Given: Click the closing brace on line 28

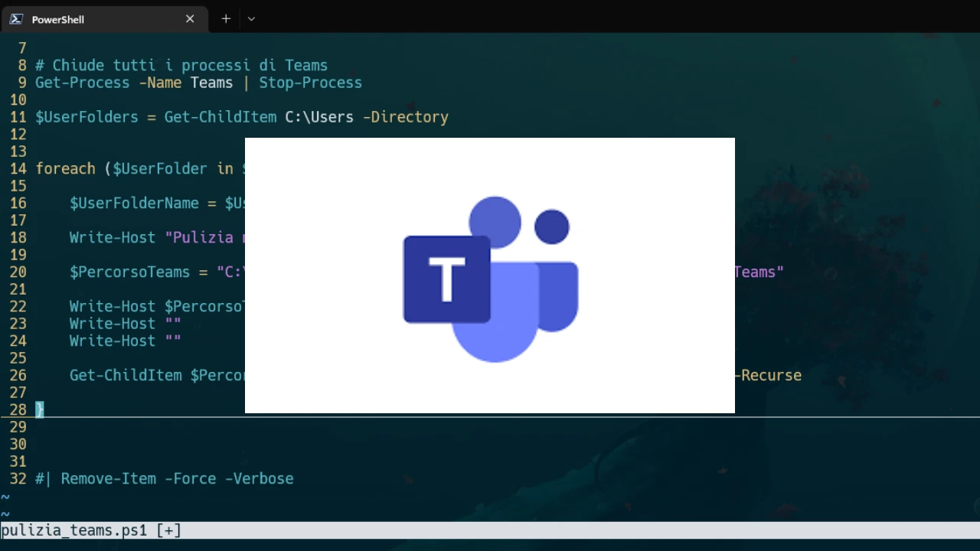Looking at the screenshot, I should 40,409.
